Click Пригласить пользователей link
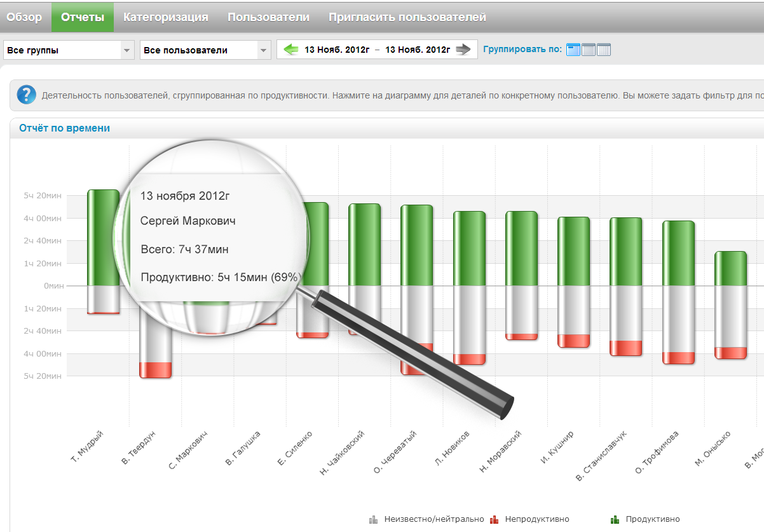 [x=407, y=17]
